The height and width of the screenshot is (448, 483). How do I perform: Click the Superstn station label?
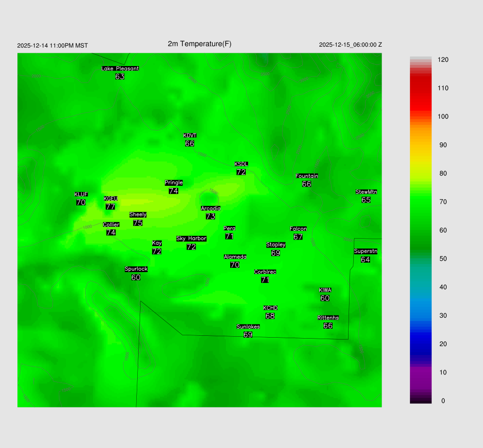(366, 251)
